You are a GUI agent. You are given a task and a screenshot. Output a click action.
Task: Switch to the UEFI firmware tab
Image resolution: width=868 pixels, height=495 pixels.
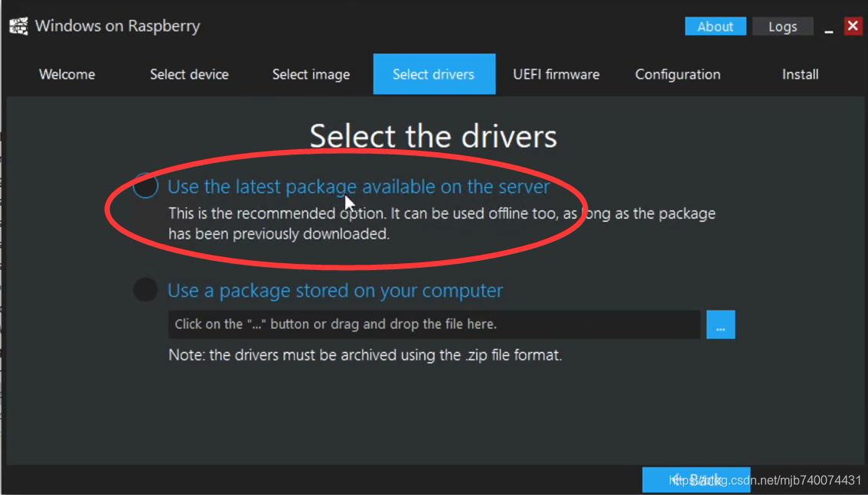click(x=556, y=74)
